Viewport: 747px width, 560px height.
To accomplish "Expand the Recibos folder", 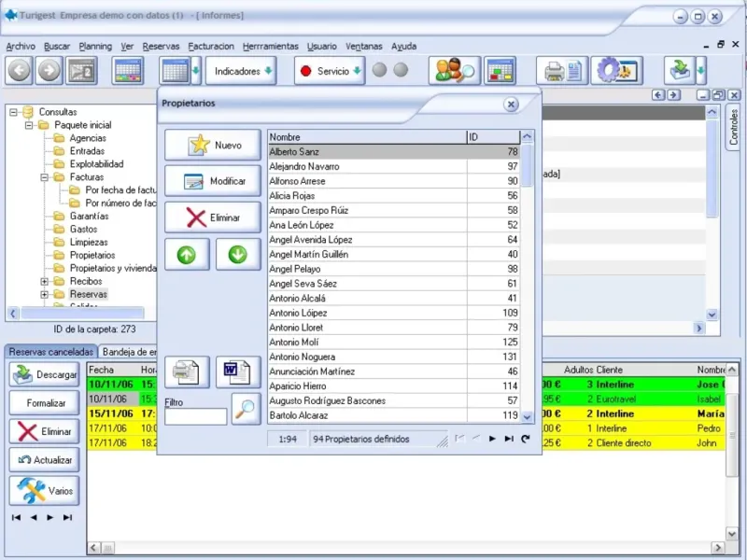I will (44, 282).
